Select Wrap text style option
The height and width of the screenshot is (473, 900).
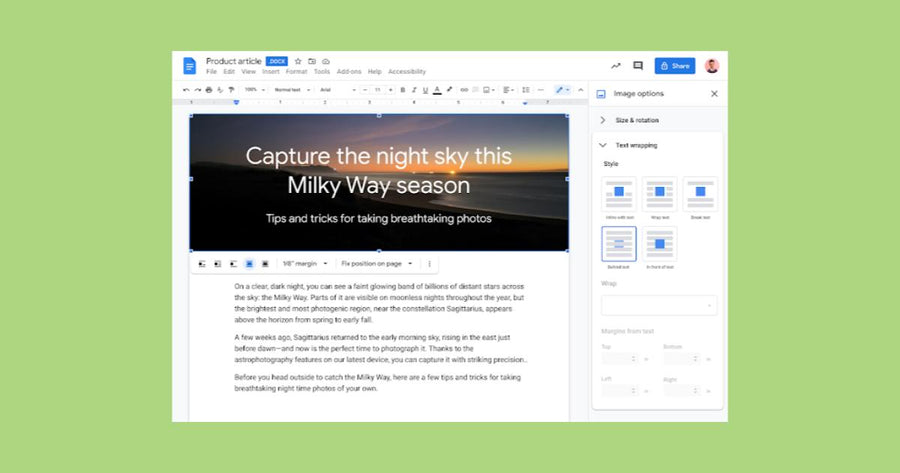660,194
